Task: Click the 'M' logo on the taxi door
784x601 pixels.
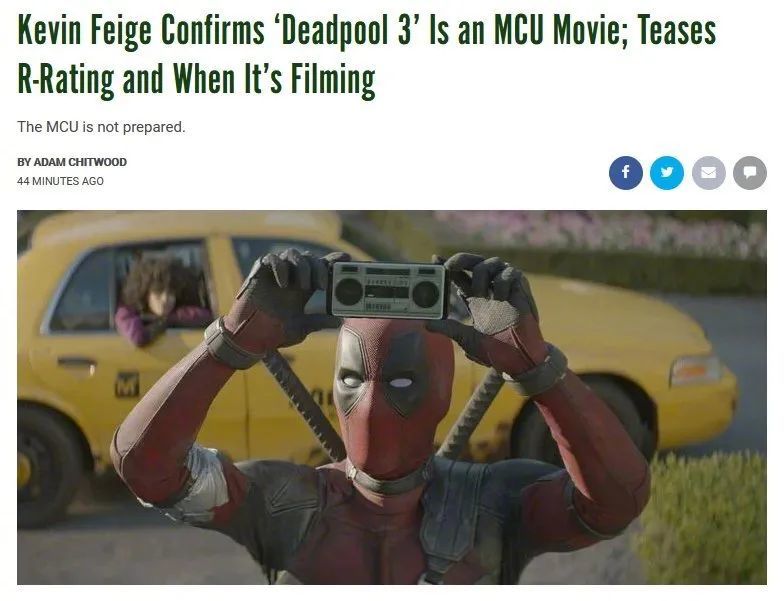Action: pos(127,384)
